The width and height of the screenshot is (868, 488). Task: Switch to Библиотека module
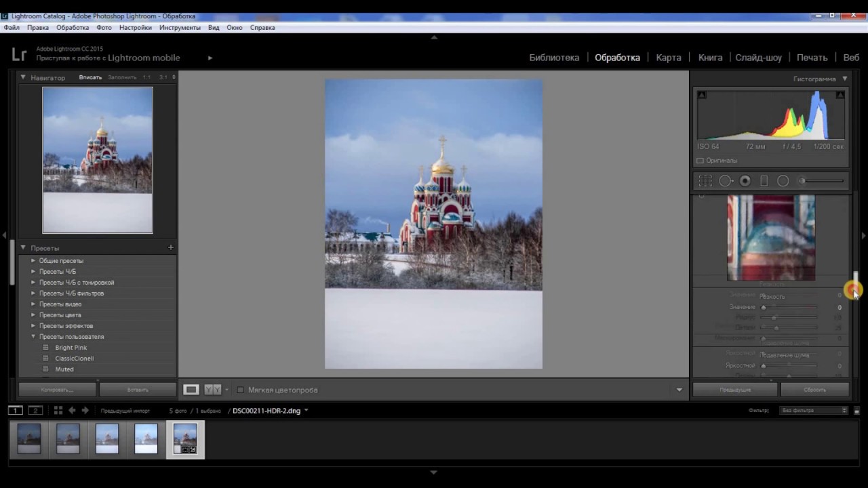tap(554, 58)
